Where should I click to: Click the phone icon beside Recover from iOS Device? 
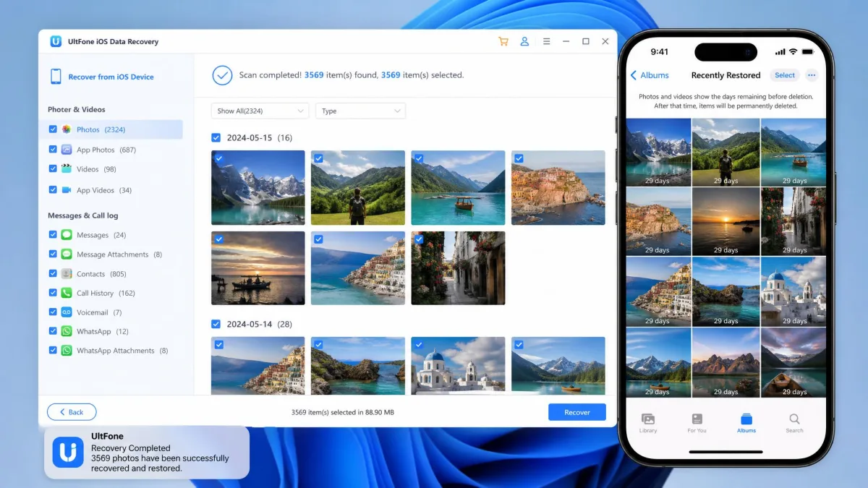(x=56, y=77)
